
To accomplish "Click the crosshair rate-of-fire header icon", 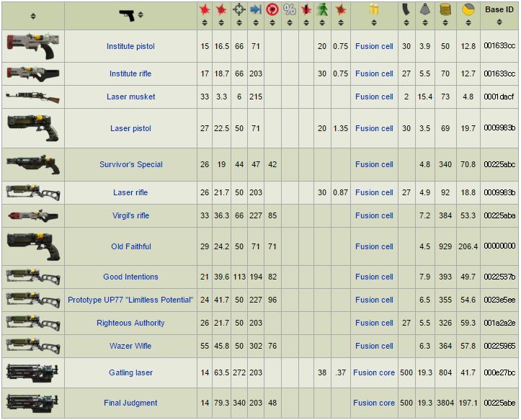I will tap(239, 9).
